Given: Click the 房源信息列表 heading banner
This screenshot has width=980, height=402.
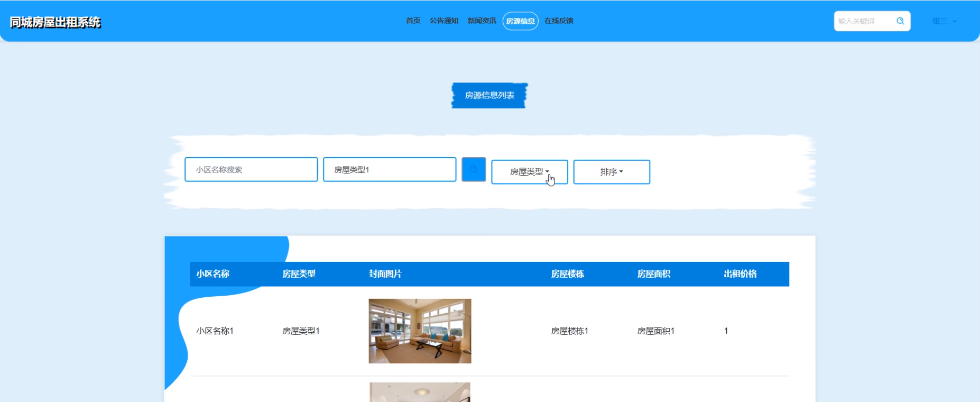Looking at the screenshot, I should (x=489, y=95).
